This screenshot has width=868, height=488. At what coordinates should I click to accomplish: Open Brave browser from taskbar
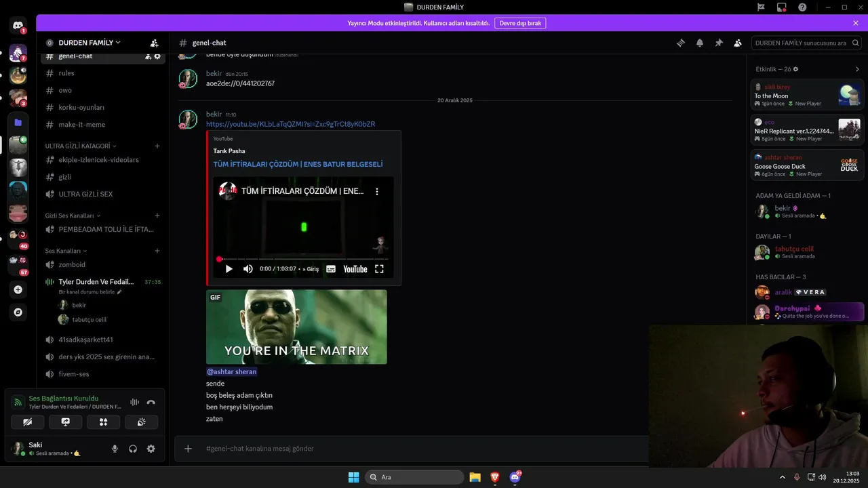pyautogui.click(x=495, y=477)
